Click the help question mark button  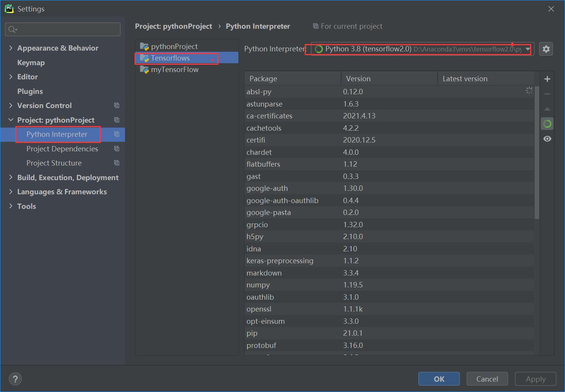(x=15, y=379)
